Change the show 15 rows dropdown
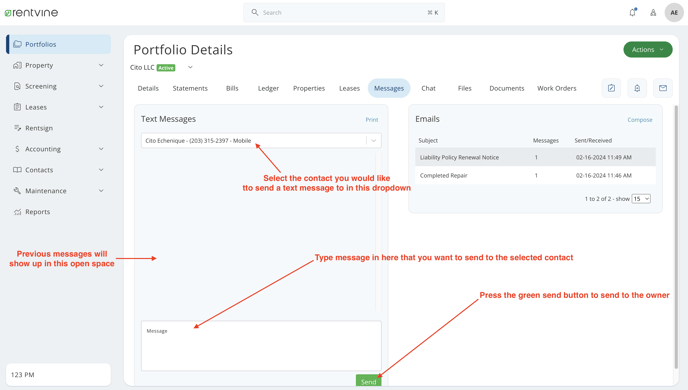The image size is (688, 390). click(x=641, y=199)
